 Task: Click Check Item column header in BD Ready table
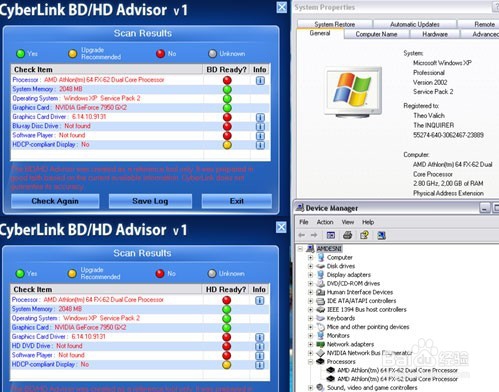[107, 69]
